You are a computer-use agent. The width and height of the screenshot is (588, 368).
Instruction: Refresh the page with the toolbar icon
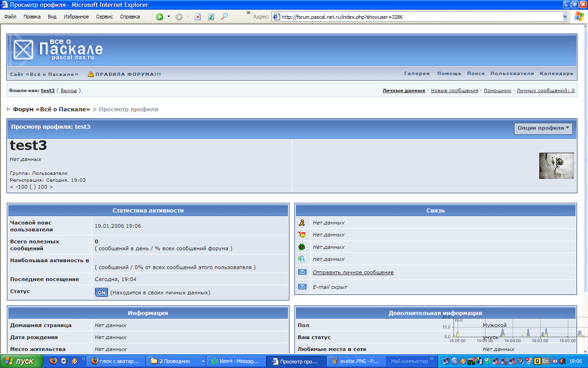(x=211, y=17)
